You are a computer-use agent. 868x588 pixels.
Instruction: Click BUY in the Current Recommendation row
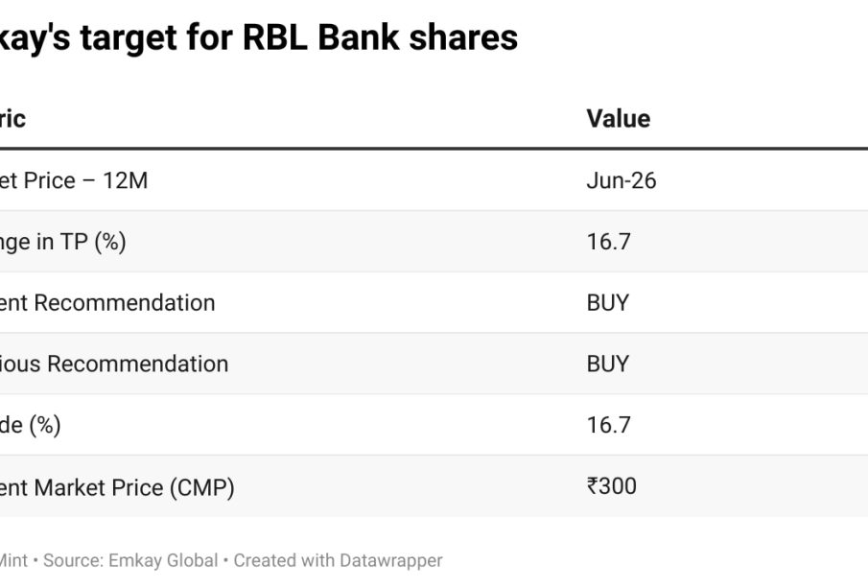(x=607, y=303)
